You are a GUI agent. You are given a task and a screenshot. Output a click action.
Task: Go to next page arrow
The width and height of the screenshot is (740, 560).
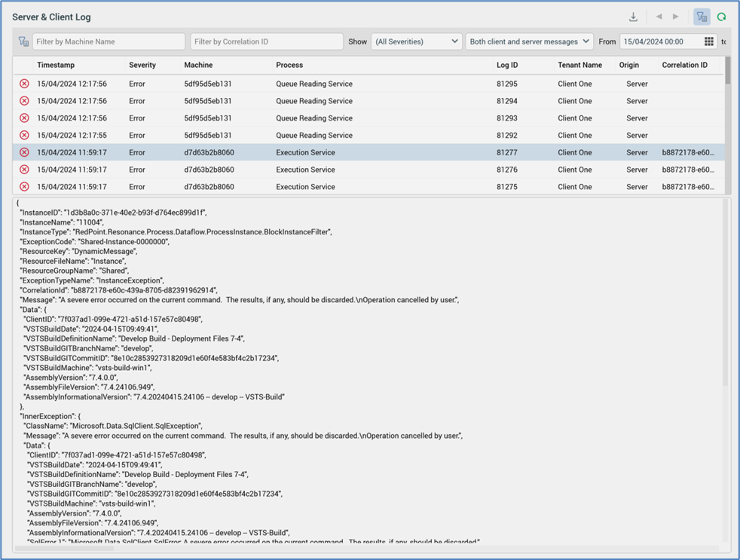(676, 17)
